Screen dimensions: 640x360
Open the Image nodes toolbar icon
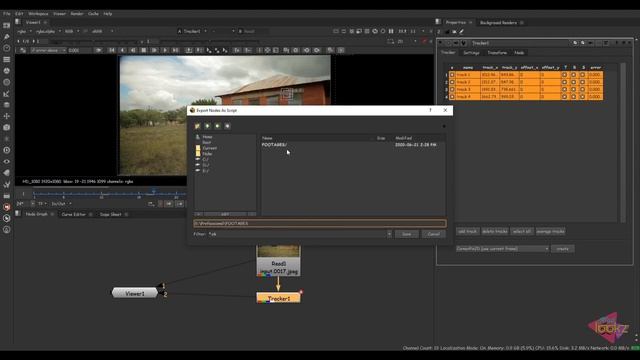7,25
